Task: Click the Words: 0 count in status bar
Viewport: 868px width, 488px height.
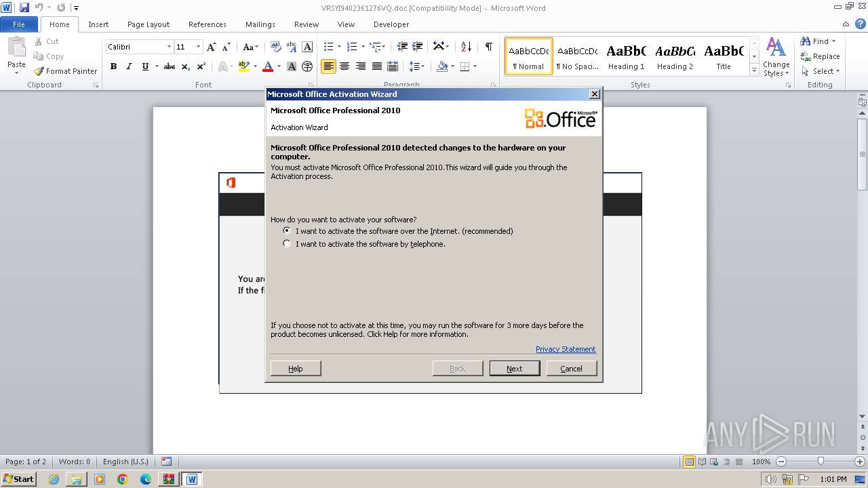Action: click(x=74, y=462)
